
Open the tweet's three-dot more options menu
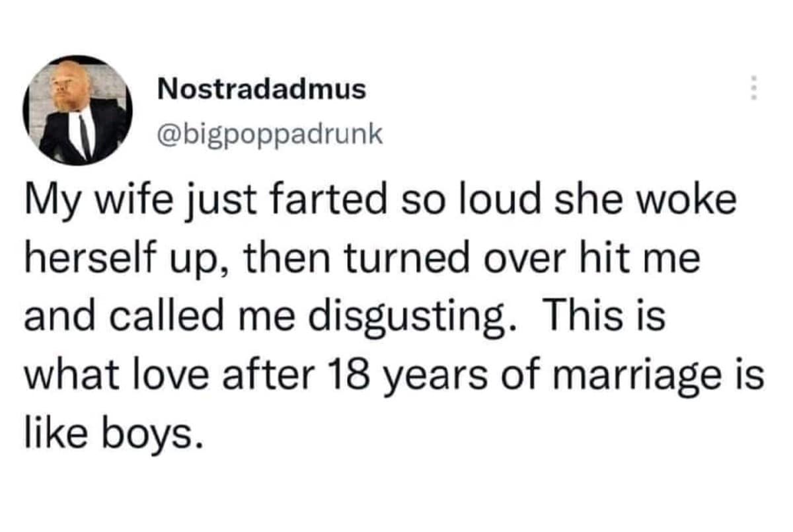(751, 88)
